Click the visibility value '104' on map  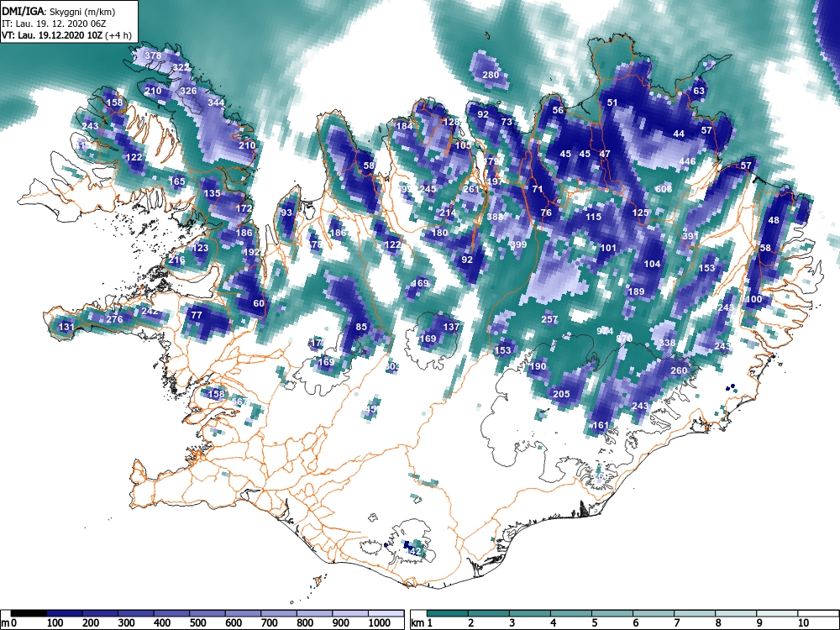652,264
